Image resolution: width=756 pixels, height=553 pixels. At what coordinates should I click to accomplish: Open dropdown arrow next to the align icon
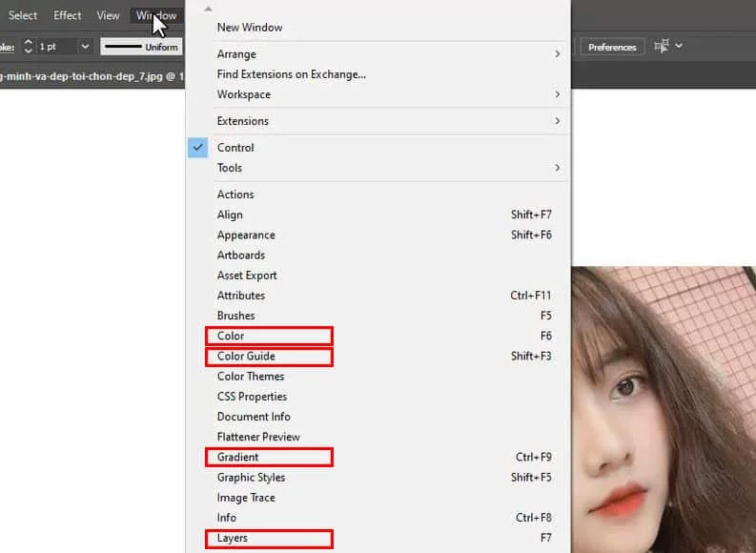(x=679, y=46)
